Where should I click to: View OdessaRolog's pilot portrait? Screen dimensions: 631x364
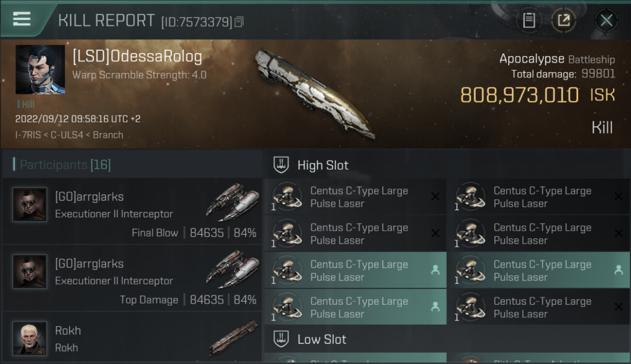40,69
